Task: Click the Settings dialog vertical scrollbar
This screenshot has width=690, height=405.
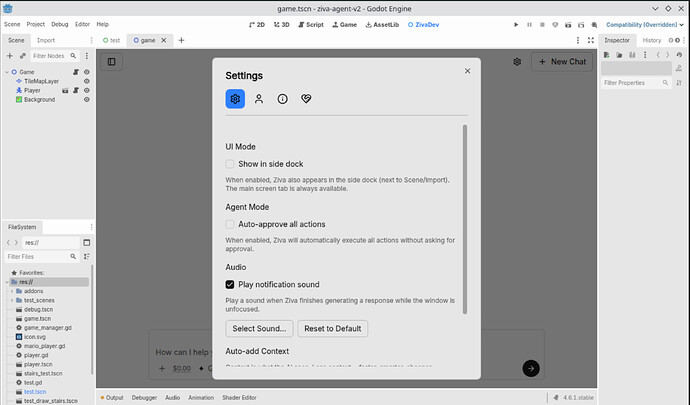Action: coord(465,219)
